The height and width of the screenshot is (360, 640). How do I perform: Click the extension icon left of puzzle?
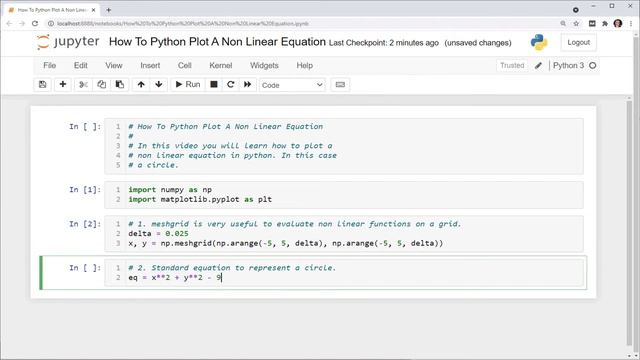click(592, 24)
